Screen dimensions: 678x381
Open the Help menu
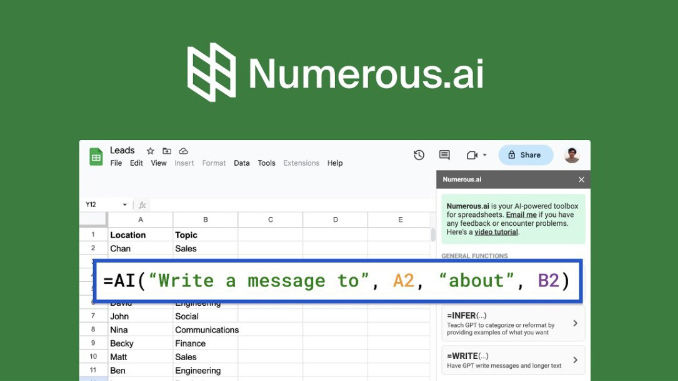[335, 163]
